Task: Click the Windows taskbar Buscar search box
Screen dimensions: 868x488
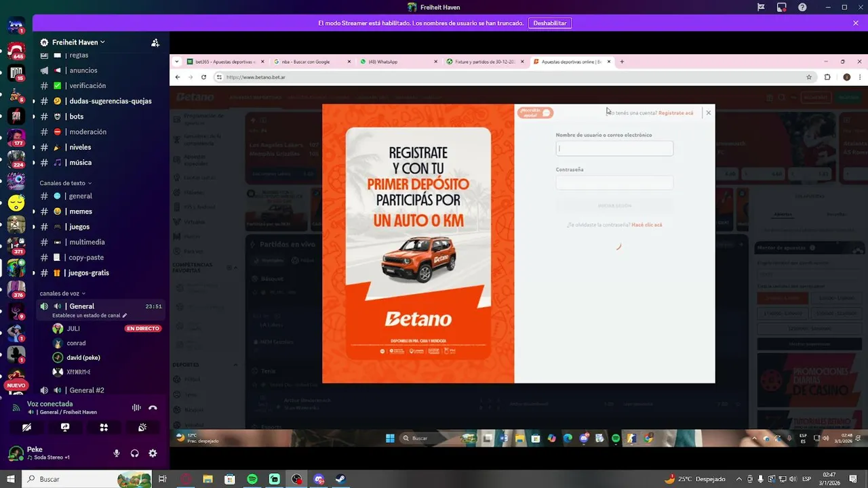Action: (88, 479)
